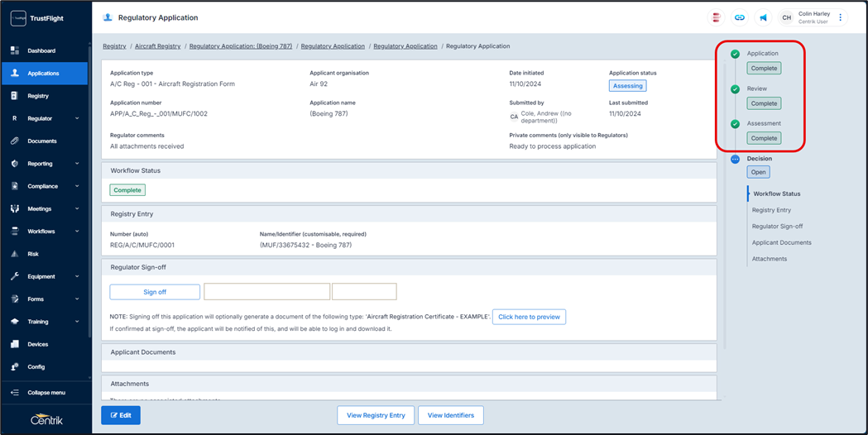Image resolution: width=868 pixels, height=435 pixels.
Task: Click the Documents paperclip icon in sidebar
Action: point(15,141)
